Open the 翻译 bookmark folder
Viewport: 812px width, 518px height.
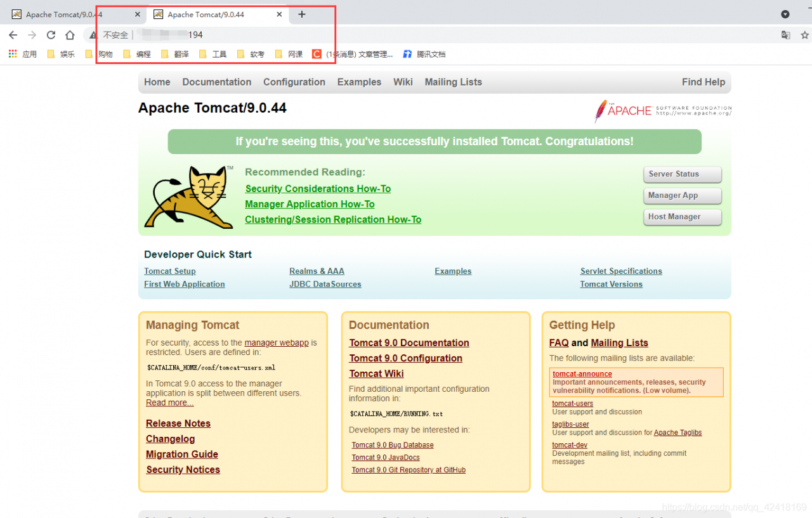(x=175, y=55)
